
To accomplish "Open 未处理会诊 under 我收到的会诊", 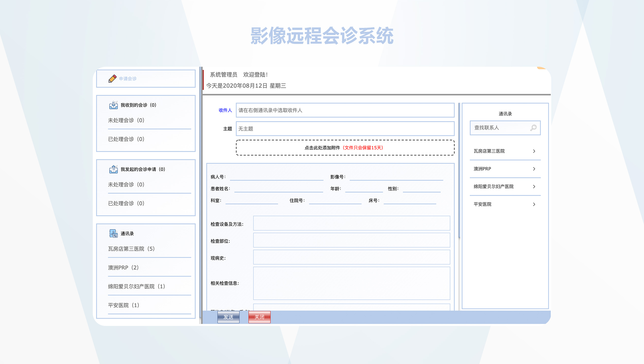I will [126, 120].
